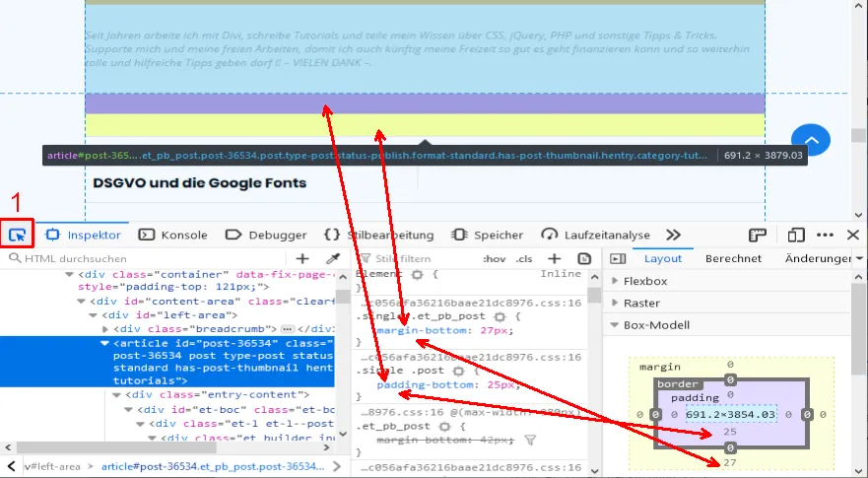
Task: Switch to the Inspektor tab
Action: (83, 235)
